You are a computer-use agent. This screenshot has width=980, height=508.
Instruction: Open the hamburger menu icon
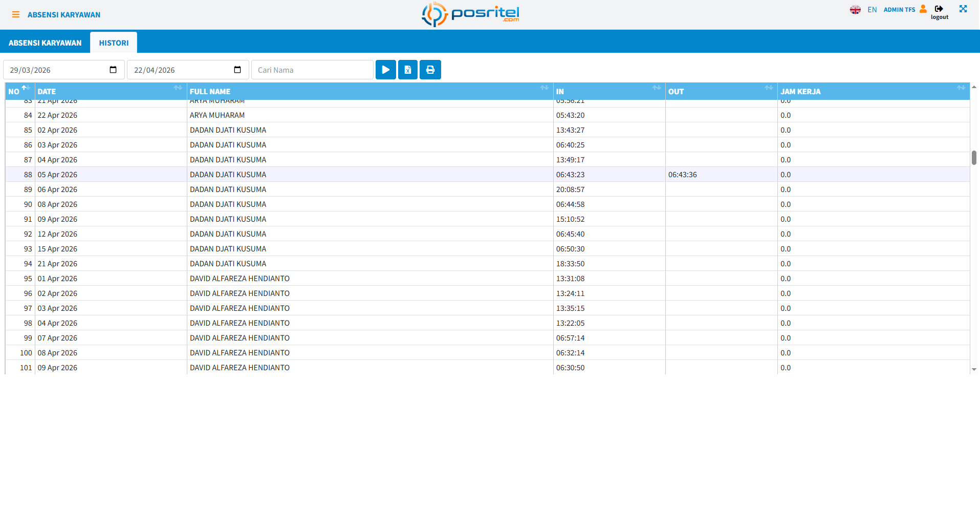coord(16,15)
